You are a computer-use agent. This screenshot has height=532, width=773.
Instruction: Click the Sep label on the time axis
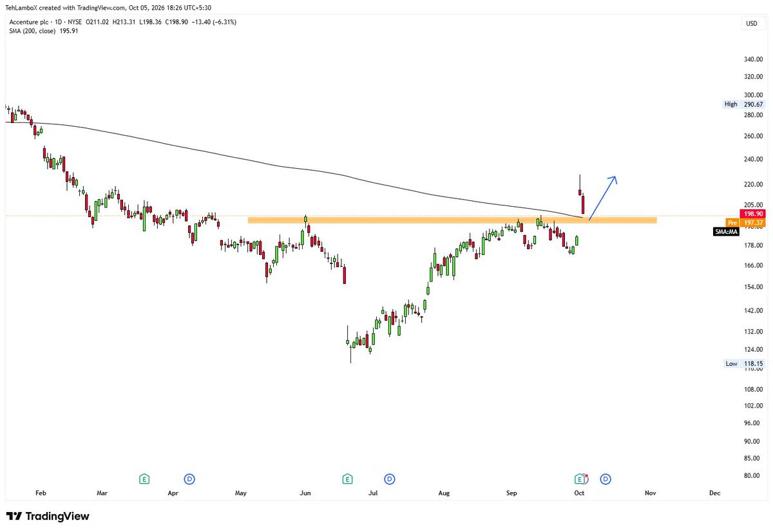coord(511,493)
